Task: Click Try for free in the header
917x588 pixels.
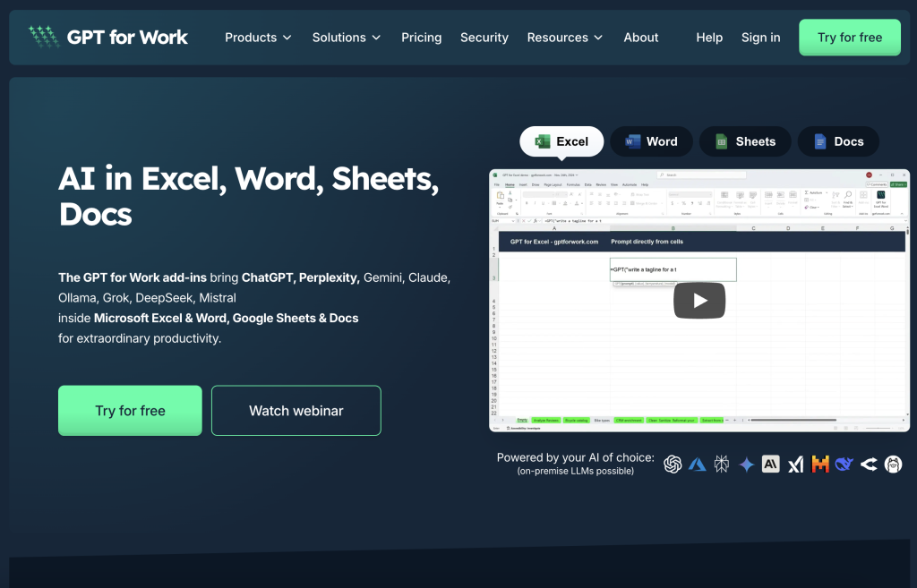Action: point(850,38)
